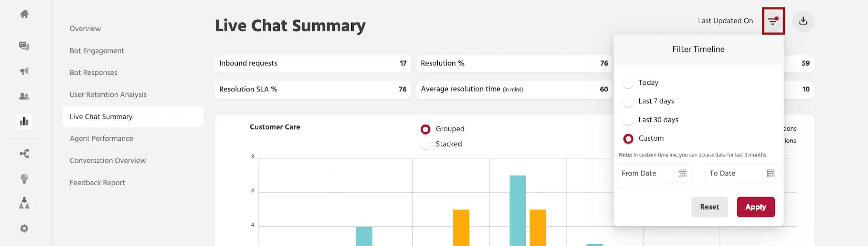Click the Filter Timeline panel title
Screen dimensions: 868x246
pos(698,49)
